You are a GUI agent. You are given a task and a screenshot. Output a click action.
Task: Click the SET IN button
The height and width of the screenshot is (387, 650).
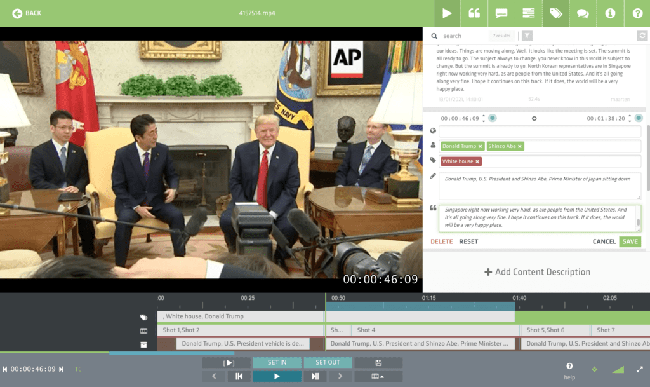click(277, 363)
